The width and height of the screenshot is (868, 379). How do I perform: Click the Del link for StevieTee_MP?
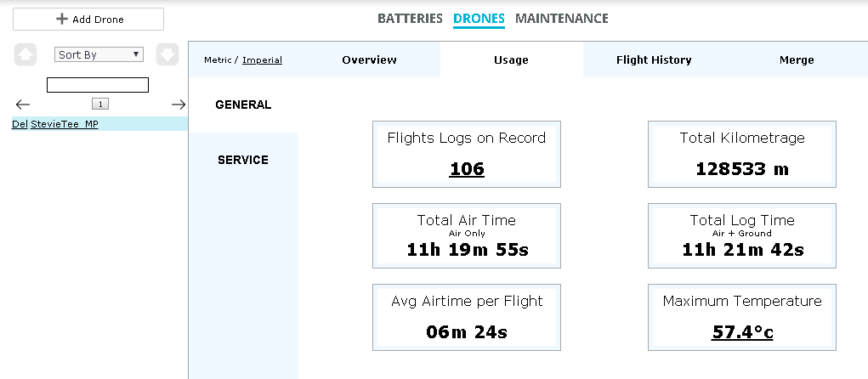point(20,124)
